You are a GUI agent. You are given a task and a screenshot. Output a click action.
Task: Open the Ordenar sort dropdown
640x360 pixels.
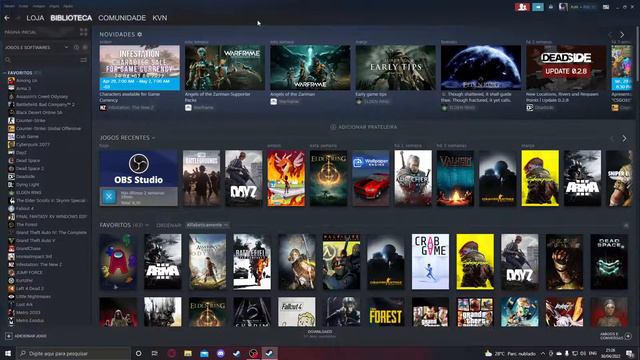click(x=208, y=225)
